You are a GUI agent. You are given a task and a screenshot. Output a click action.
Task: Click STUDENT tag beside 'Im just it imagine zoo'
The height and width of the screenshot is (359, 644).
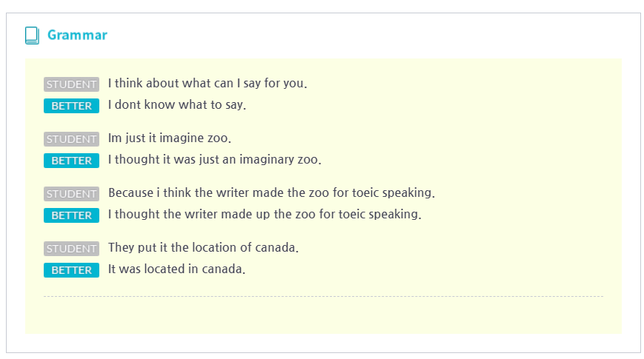pyautogui.click(x=71, y=139)
